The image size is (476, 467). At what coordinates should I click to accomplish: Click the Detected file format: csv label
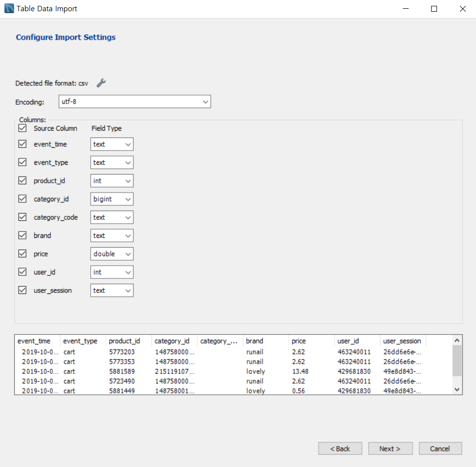[x=52, y=83]
